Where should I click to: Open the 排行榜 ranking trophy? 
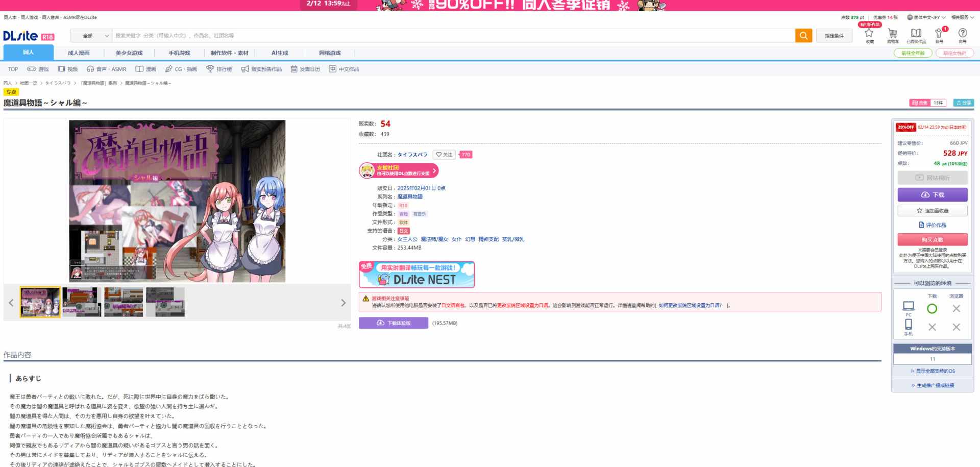coord(219,69)
